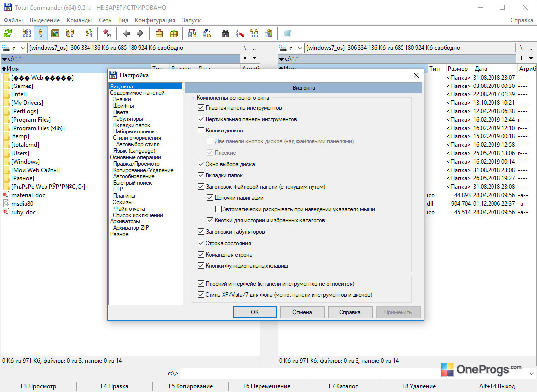Viewport: 537px width, 392px height.
Task: Open the FTP connect toolbar icon
Action: [192, 33]
